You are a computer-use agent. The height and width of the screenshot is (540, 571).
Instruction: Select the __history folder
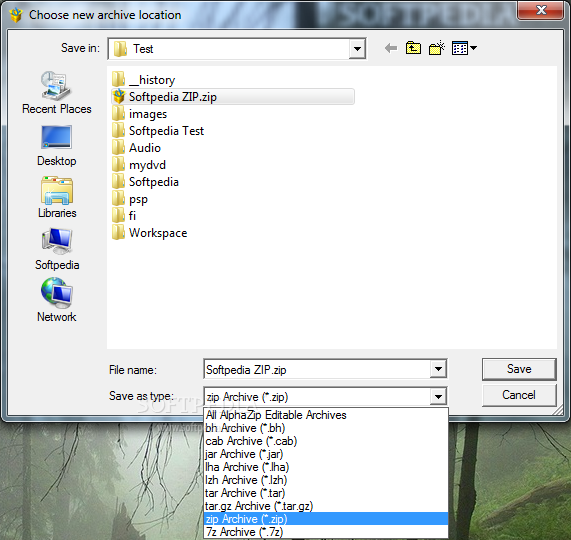(x=143, y=80)
